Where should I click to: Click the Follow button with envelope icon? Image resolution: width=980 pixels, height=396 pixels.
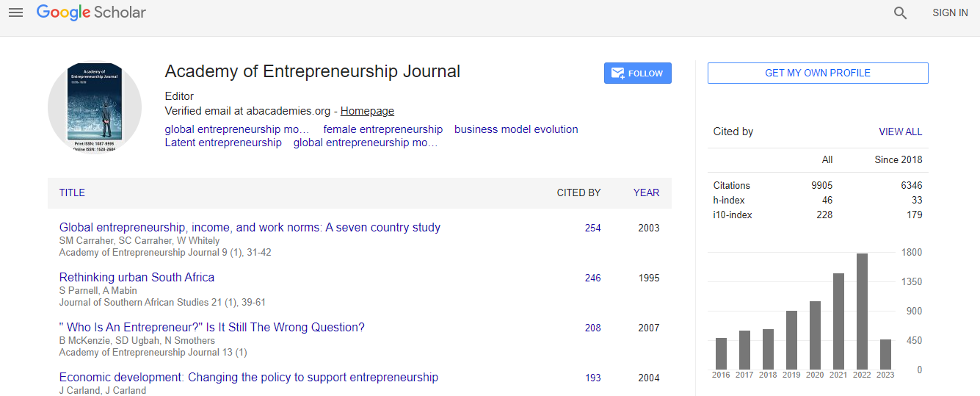point(638,73)
